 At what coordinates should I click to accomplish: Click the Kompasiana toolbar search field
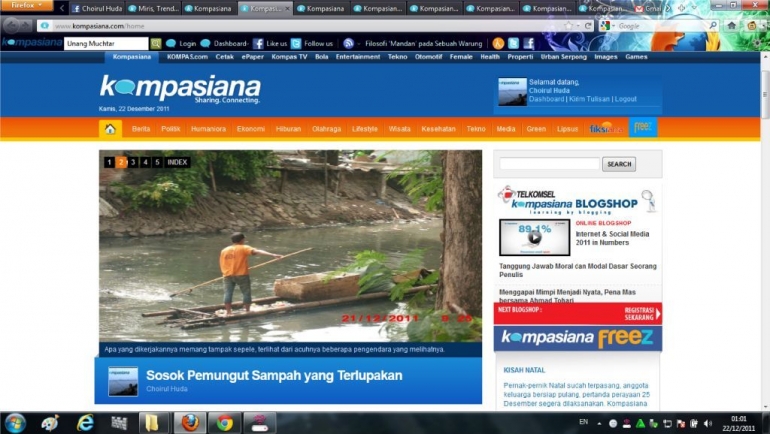pos(106,44)
